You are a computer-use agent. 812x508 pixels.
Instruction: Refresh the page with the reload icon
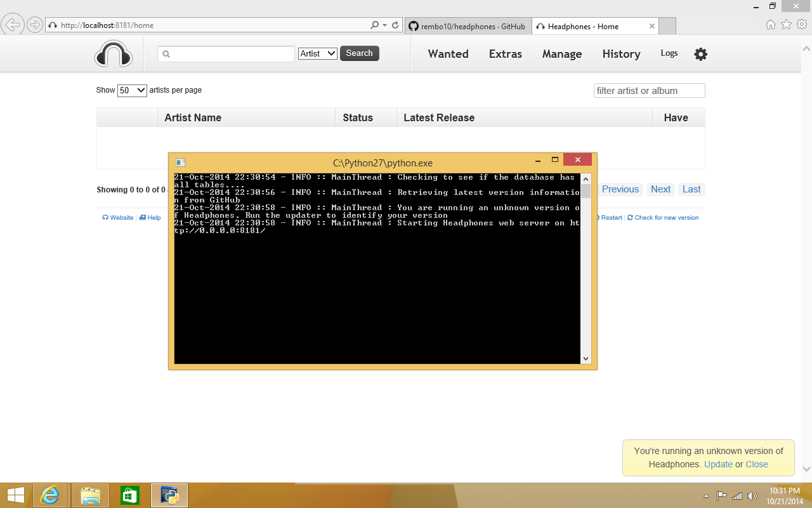click(395, 25)
